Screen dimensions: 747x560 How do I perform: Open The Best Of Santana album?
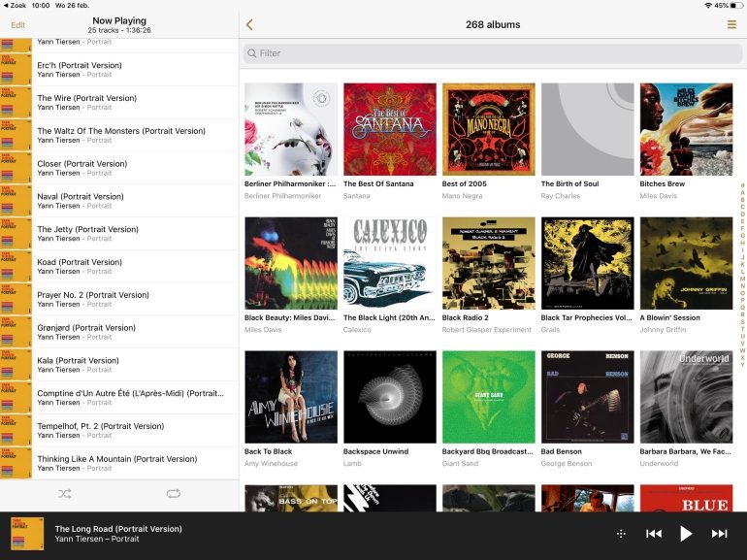[x=390, y=129]
